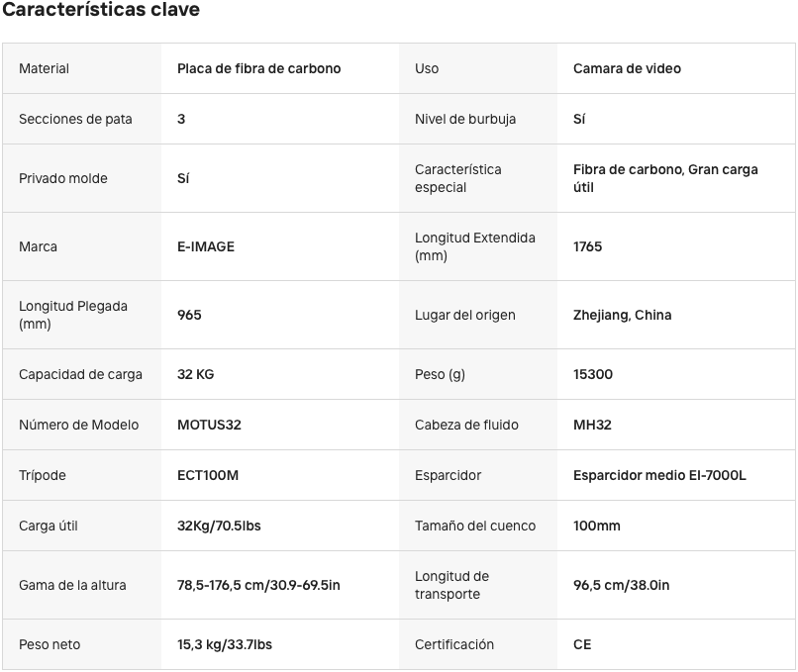The height and width of the screenshot is (672, 798).
Task: Click the "Características clave" heading
Action: click(100, 10)
